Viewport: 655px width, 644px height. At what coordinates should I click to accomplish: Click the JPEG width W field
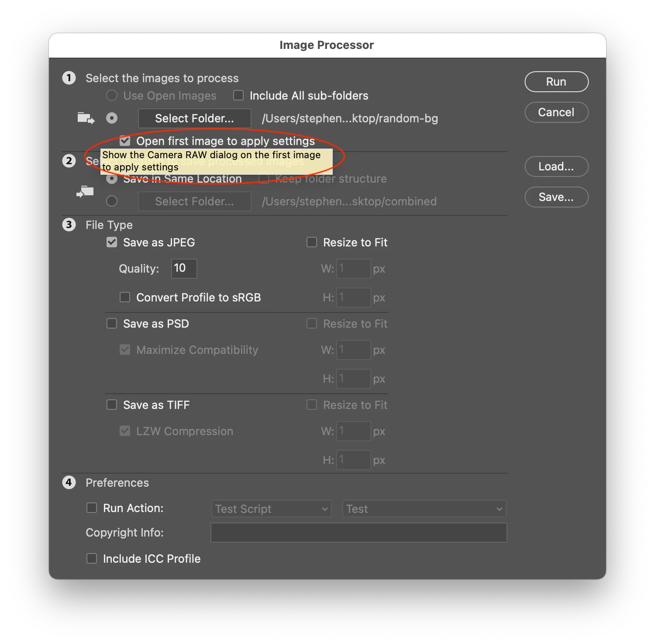click(x=353, y=268)
